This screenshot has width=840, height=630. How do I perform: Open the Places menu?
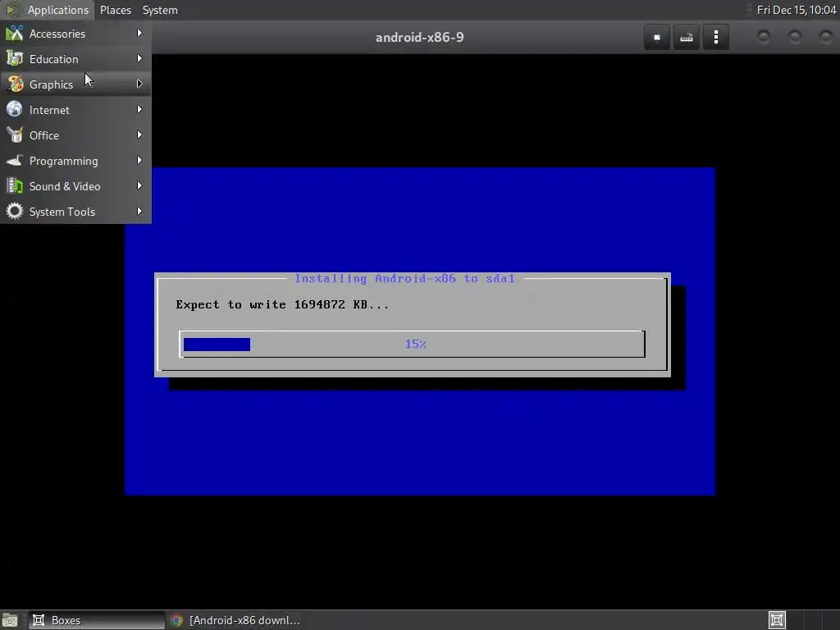click(x=115, y=10)
